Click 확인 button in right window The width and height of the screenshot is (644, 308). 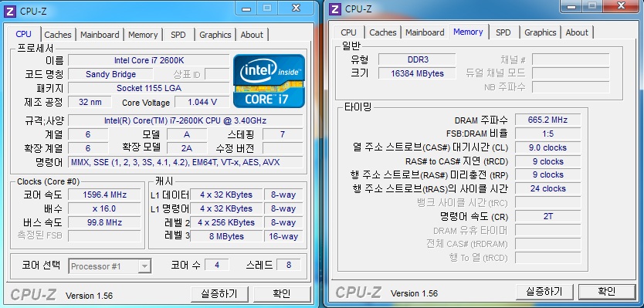tap(607, 292)
